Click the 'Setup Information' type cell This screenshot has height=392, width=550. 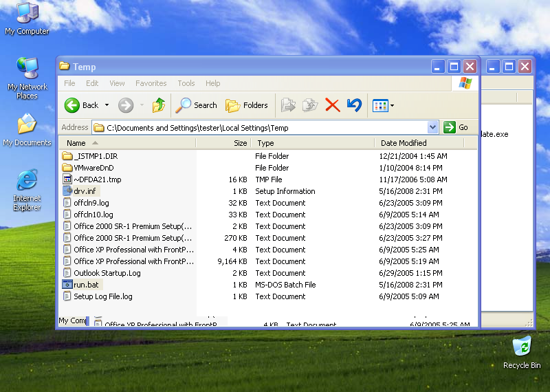285,191
